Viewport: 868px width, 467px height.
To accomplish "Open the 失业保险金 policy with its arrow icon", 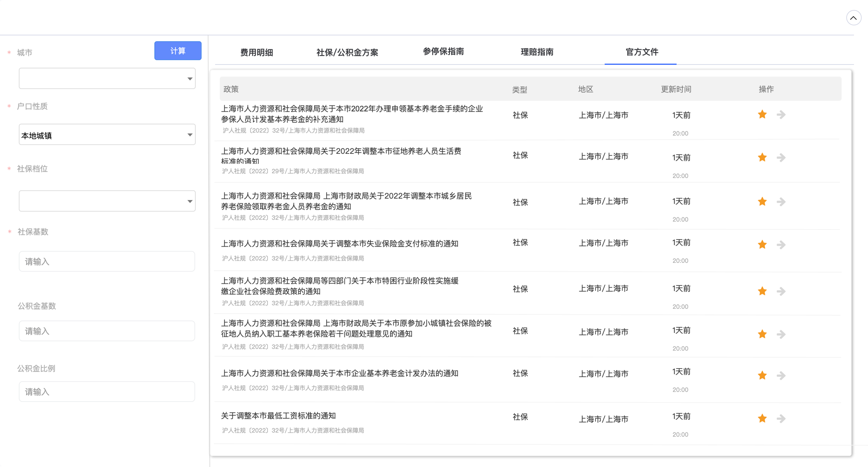I will (781, 245).
